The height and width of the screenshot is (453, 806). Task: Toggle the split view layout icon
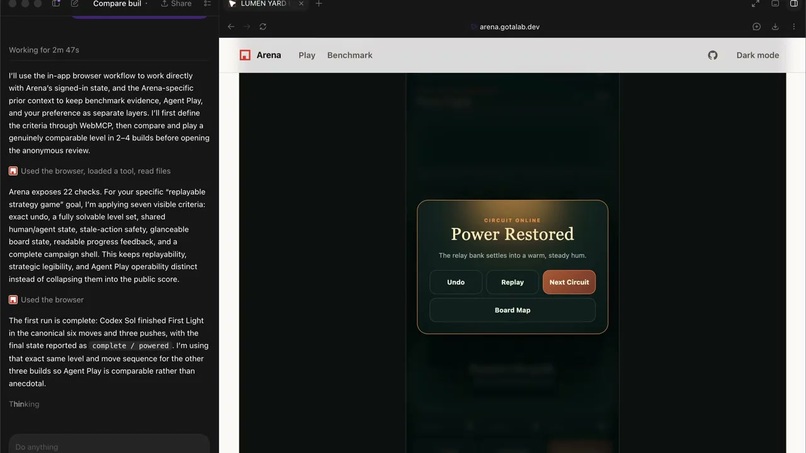[794, 4]
